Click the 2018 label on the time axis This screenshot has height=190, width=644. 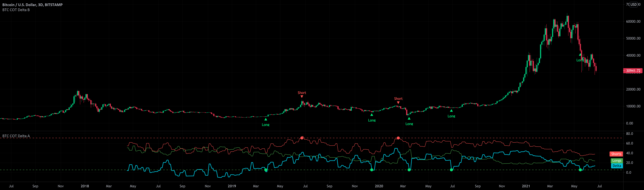(85, 186)
